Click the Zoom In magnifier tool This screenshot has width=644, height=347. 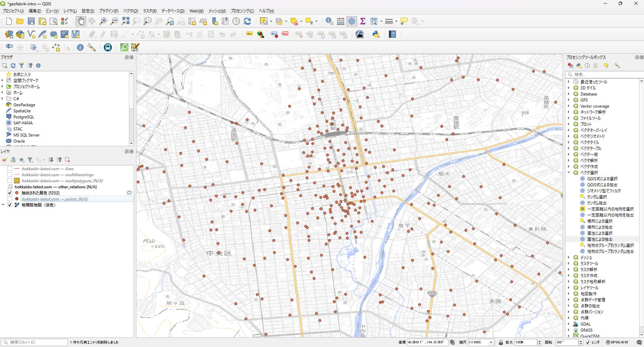click(103, 21)
